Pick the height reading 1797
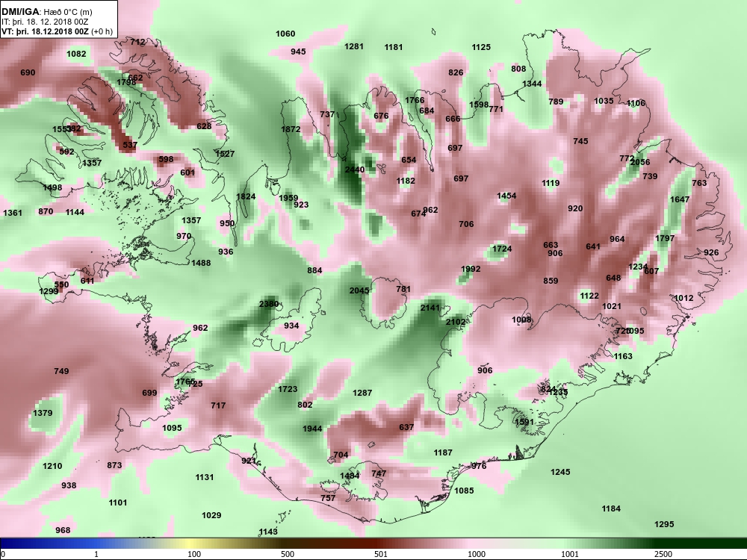Viewport: 747px width, 560px height. (x=665, y=238)
